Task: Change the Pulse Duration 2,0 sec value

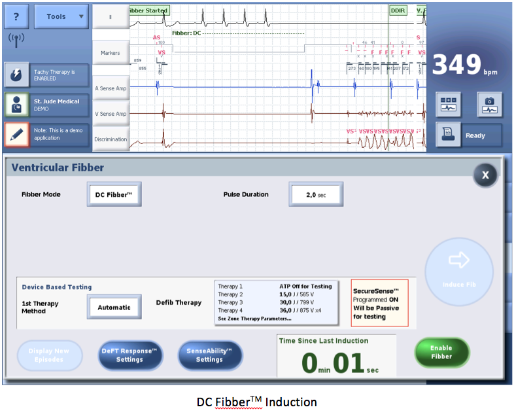Action: pyautogui.click(x=316, y=194)
